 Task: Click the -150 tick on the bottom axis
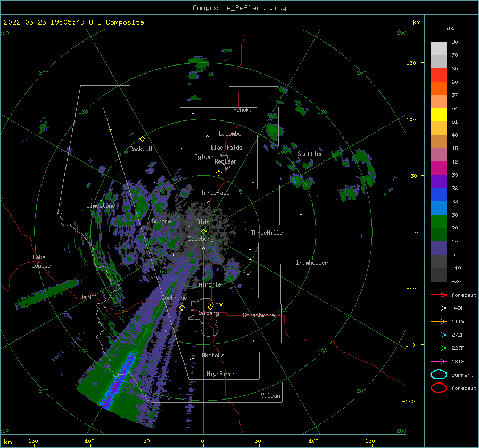(x=32, y=441)
